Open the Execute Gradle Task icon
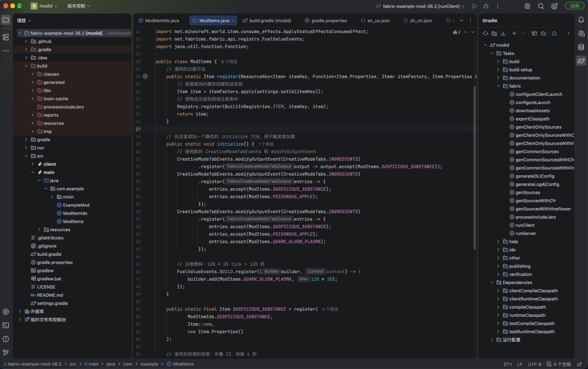588x369 pixels. (534, 33)
